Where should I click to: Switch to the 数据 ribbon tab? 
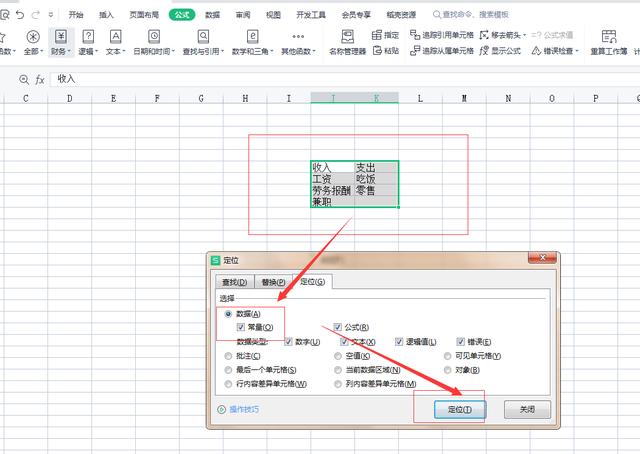click(212, 15)
